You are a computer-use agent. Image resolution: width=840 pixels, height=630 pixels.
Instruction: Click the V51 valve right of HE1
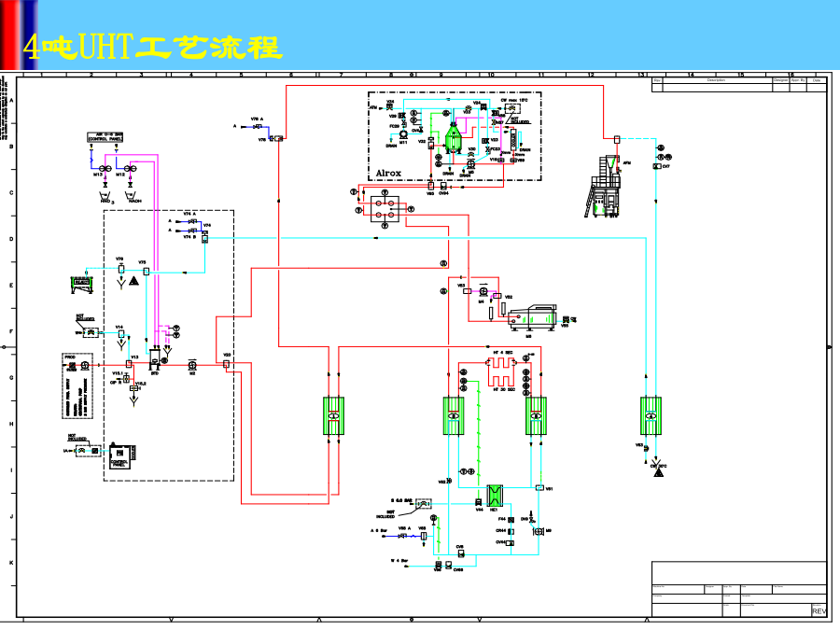pyautogui.click(x=539, y=487)
